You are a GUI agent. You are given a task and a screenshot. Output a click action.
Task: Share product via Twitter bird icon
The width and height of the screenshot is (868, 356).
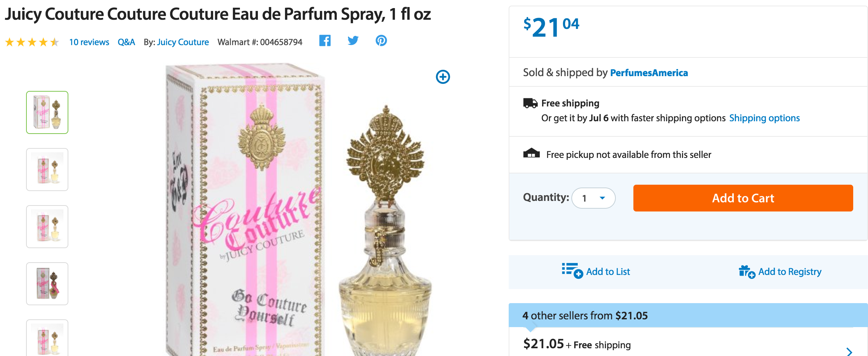click(x=353, y=41)
